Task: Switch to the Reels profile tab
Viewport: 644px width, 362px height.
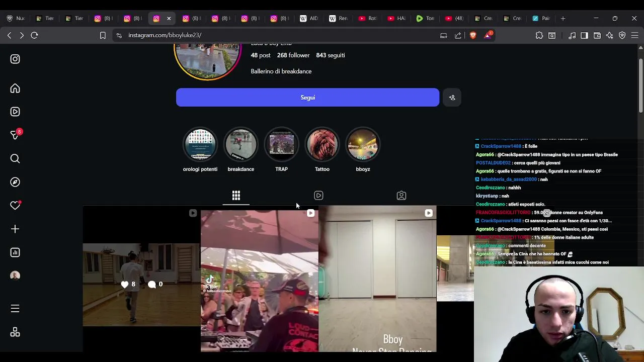Action: (318, 196)
